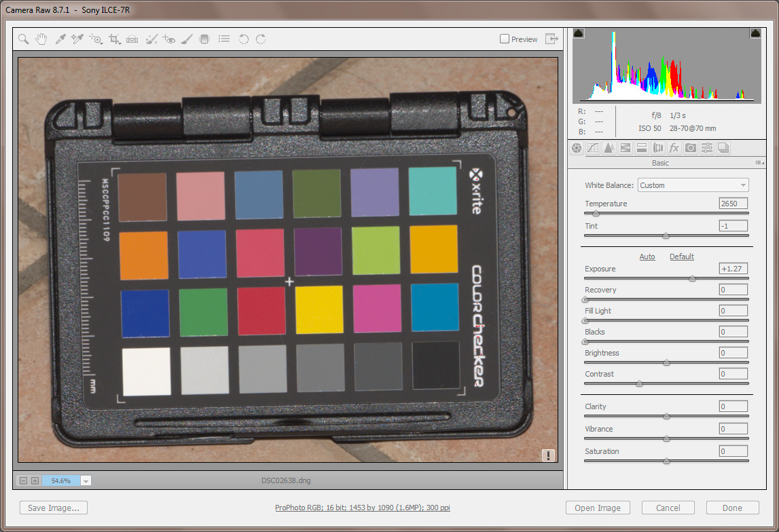This screenshot has height=532, width=779.
Task: Click the Tint value field
Action: click(x=733, y=226)
